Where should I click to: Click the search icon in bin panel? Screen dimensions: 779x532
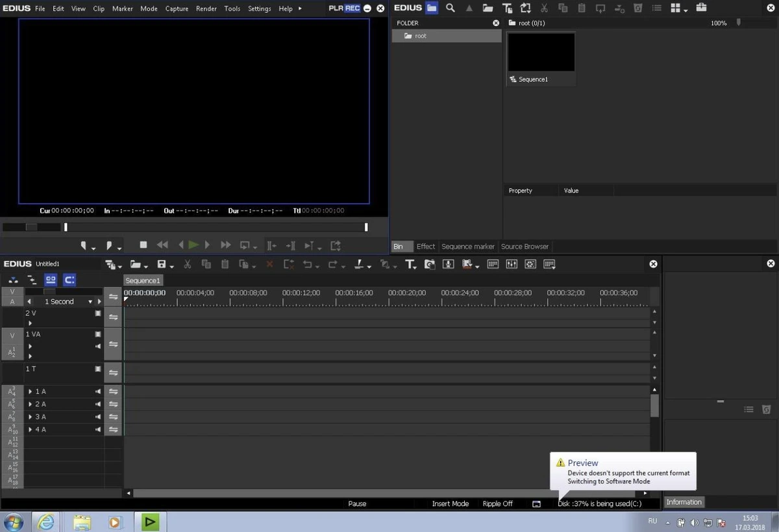[451, 8]
